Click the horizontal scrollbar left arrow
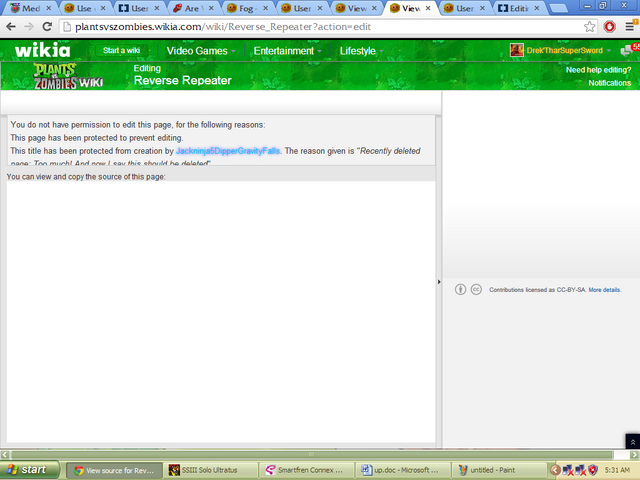The height and width of the screenshot is (480, 640). [x=4, y=455]
